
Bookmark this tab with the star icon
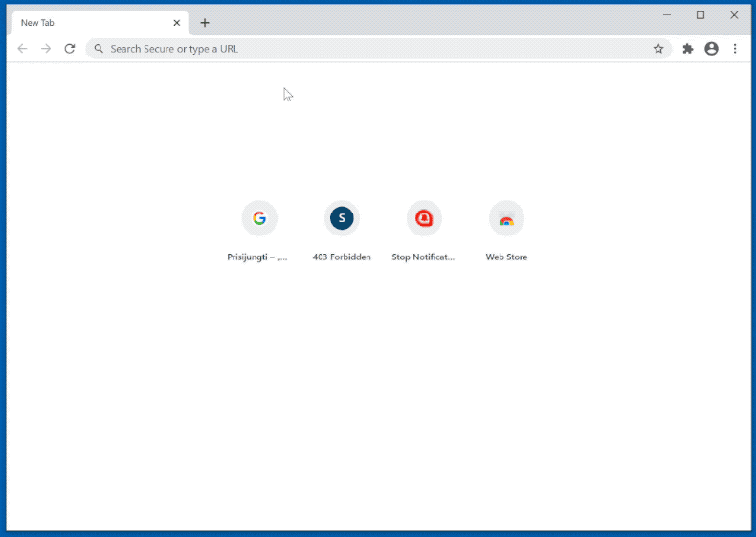coord(658,49)
